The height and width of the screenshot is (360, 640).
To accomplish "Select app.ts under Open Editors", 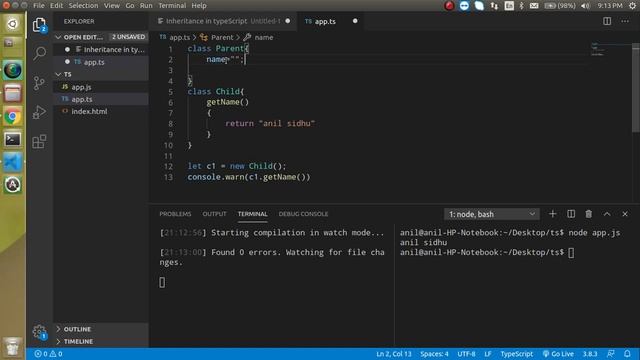I will click(100, 62).
